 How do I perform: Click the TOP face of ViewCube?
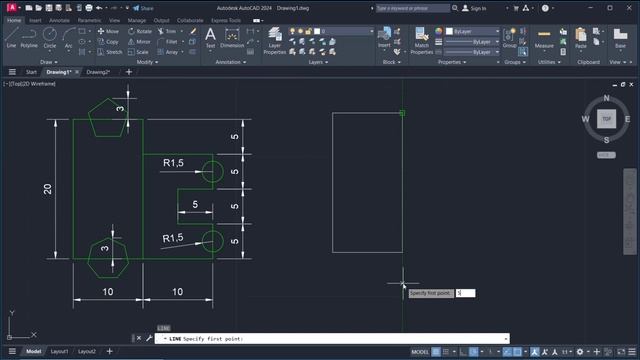(607, 119)
